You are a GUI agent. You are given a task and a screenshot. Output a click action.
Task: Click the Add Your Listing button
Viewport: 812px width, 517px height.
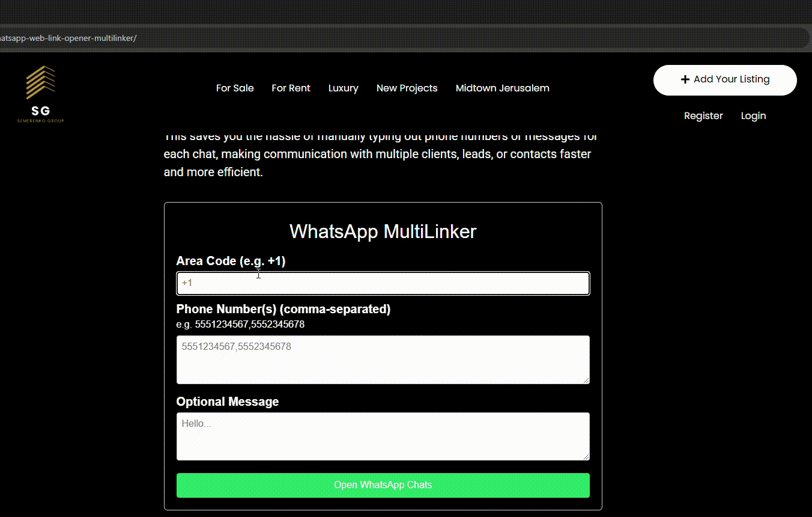725,80
